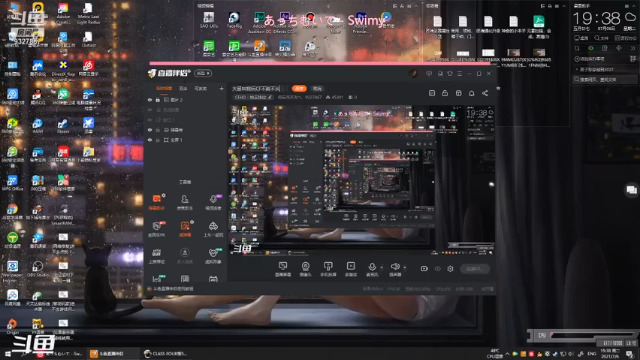Open the notification center in taskbar
The height and width of the screenshot is (360, 640).
click(x=630, y=354)
